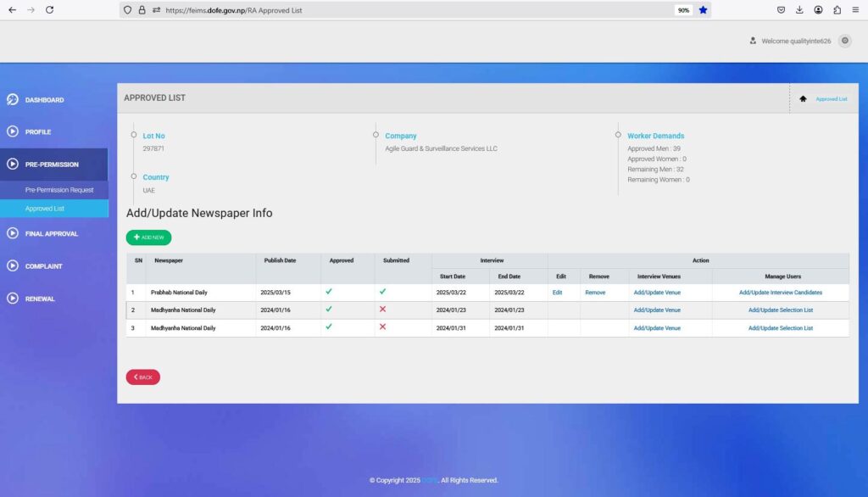This screenshot has width=868, height=497.
Task: Open the Renewal sidebar menu
Action: (x=39, y=299)
